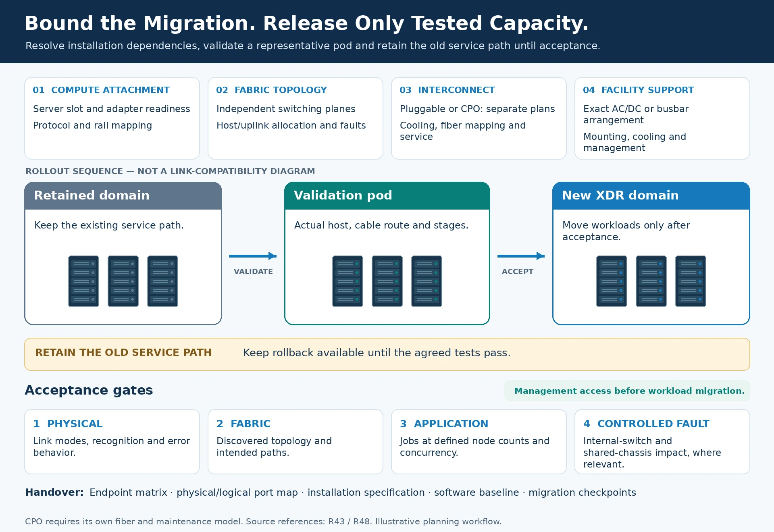Click the 03 INTERCONNECT card title
The image size is (774, 532).
coord(447,90)
